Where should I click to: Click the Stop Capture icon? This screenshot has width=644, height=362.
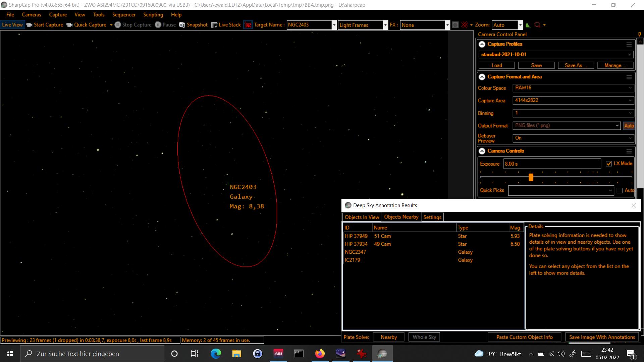(x=118, y=25)
